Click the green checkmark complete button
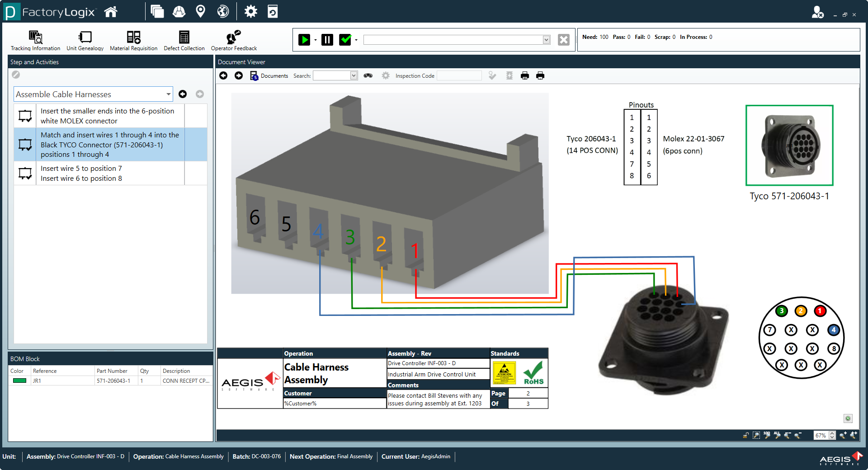 [x=345, y=40]
